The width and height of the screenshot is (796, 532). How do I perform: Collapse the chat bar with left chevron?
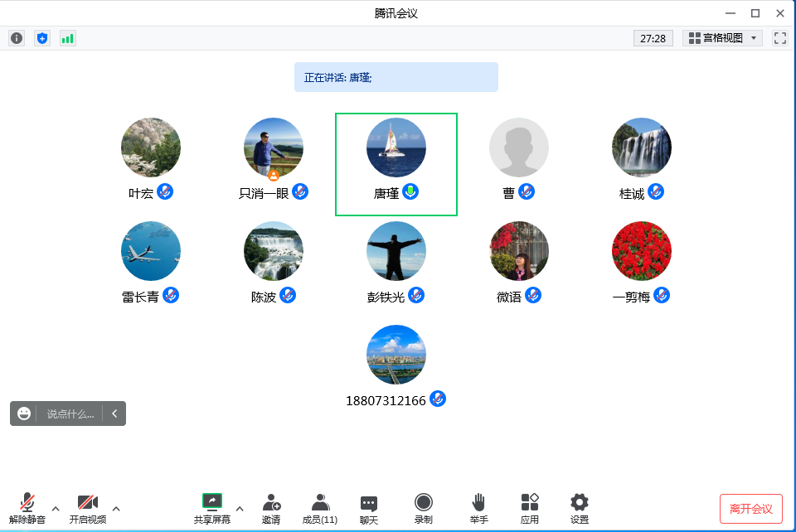(114, 414)
